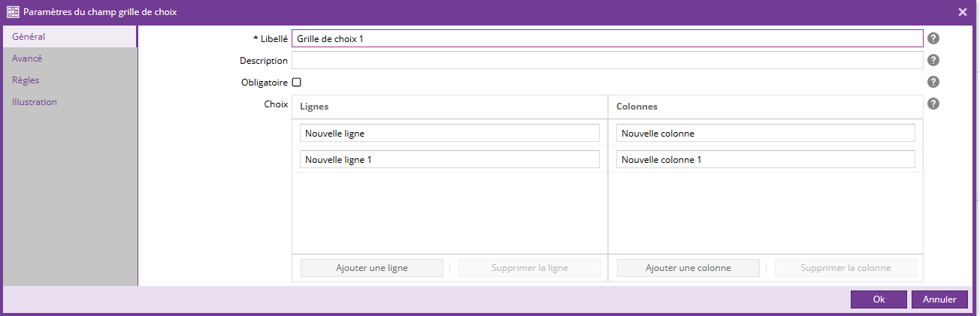
Task: Edit the 'Nouvelle ligne' row field
Action: click(449, 133)
